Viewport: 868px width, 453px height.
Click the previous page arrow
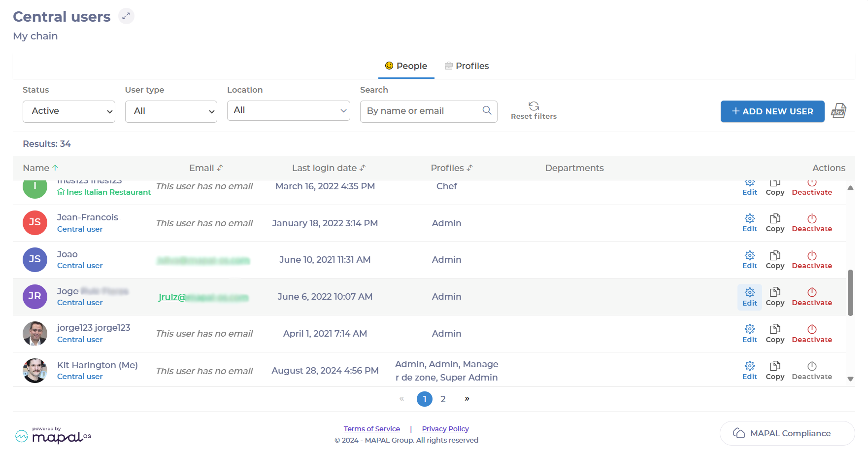[402, 398]
